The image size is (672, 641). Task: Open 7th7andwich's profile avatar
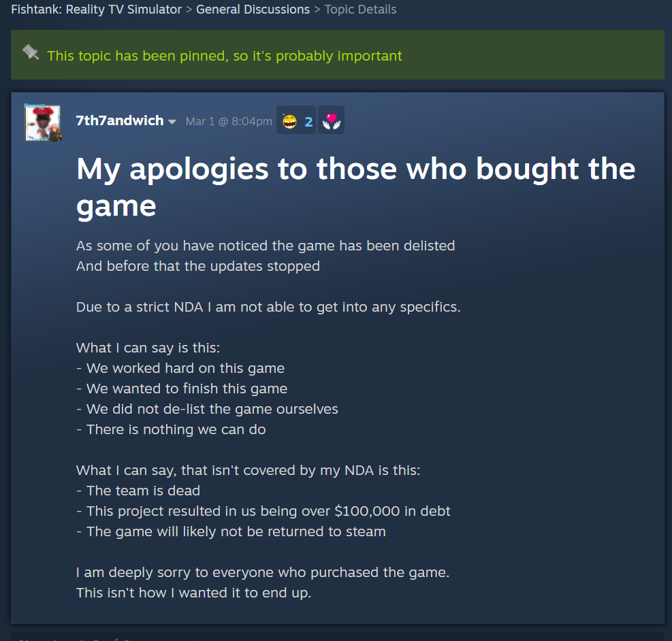click(42, 123)
